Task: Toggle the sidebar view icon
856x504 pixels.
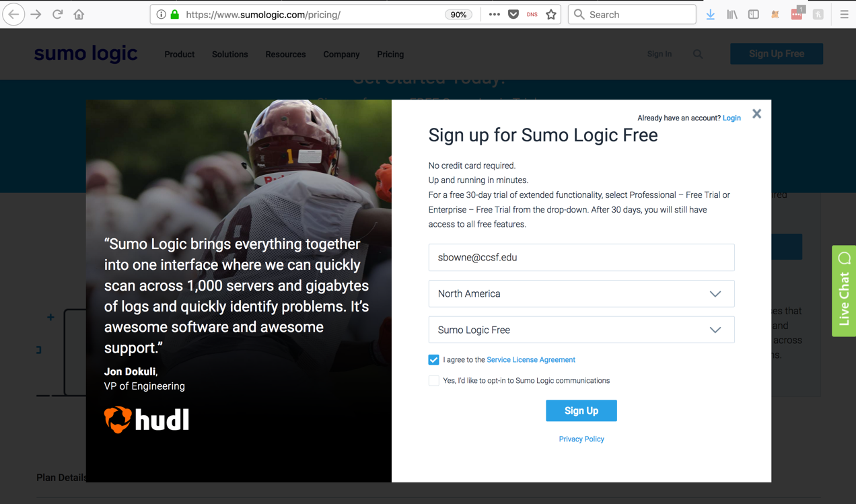Action: click(x=754, y=14)
